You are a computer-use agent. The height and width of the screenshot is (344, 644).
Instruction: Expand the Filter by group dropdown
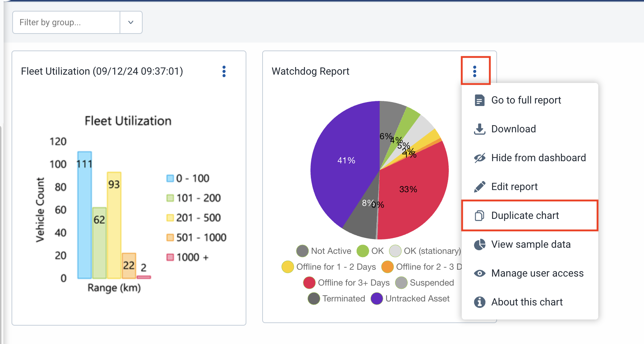pyautogui.click(x=130, y=22)
